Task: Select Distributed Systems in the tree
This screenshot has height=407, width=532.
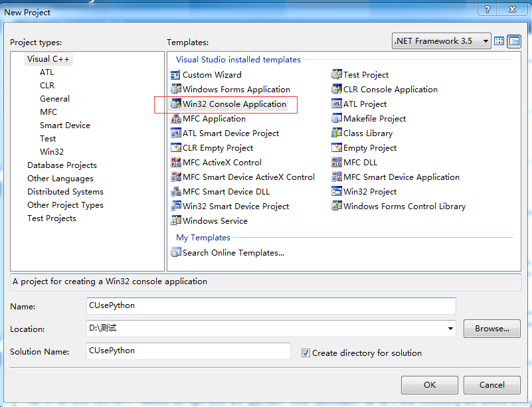Action: pos(65,192)
